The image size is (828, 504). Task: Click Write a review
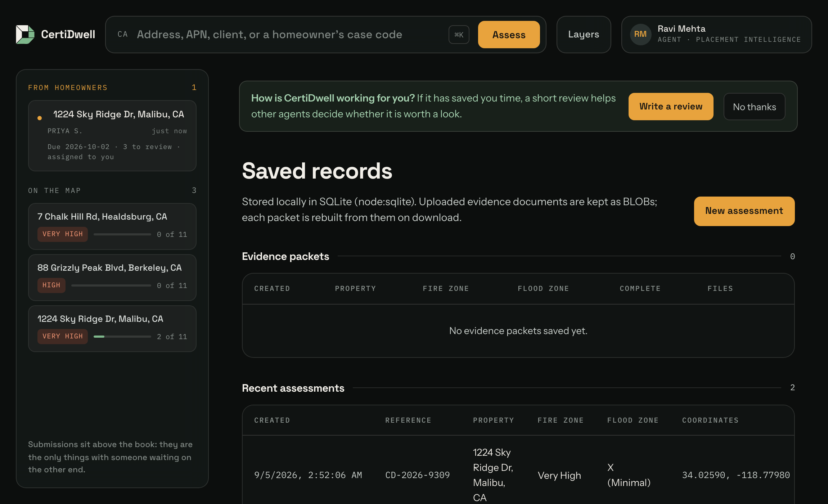point(671,107)
